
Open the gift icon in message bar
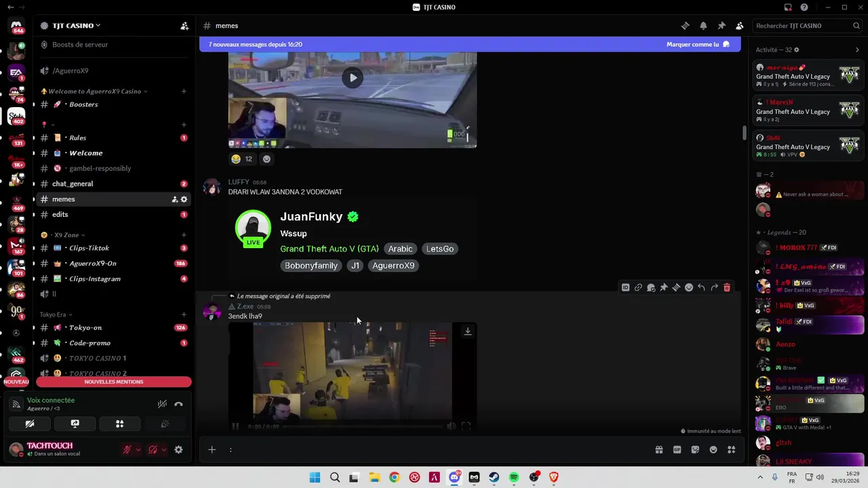point(658,449)
